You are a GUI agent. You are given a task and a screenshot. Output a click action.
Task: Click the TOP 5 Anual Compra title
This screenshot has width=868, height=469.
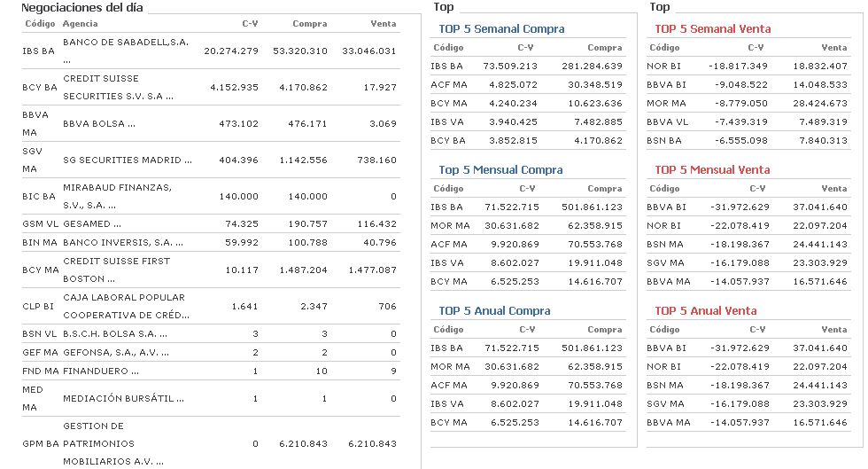[494, 310]
